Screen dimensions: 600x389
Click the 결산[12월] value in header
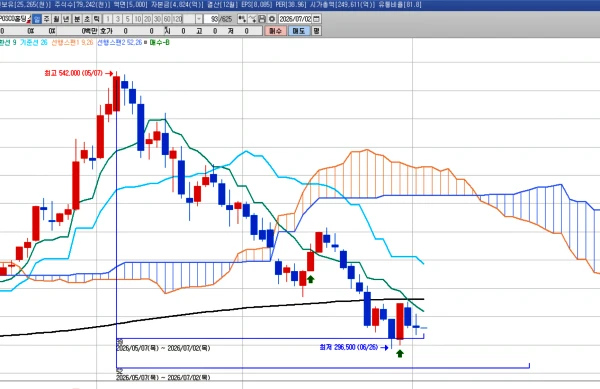pyautogui.click(x=223, y=5)
